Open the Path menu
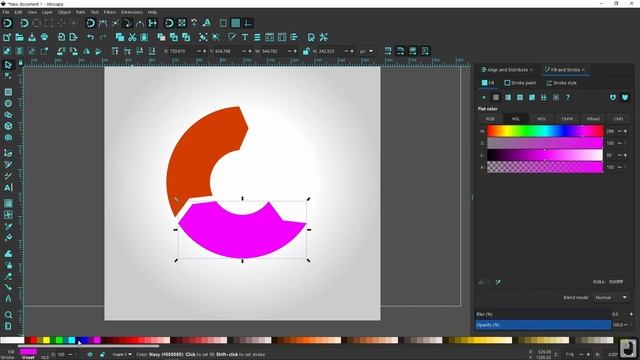The height and width of the screenshot is (360, 640). pos(80,12)
